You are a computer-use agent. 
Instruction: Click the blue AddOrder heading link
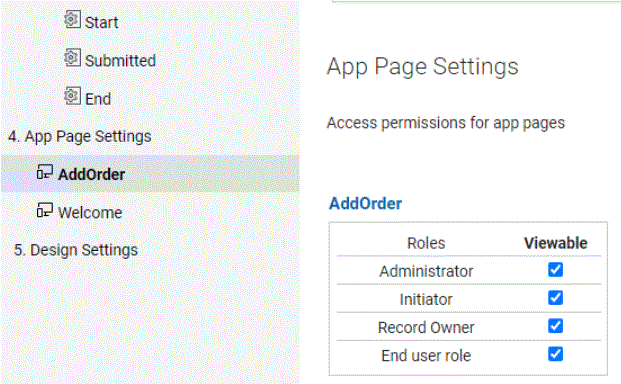pos(366,203)
